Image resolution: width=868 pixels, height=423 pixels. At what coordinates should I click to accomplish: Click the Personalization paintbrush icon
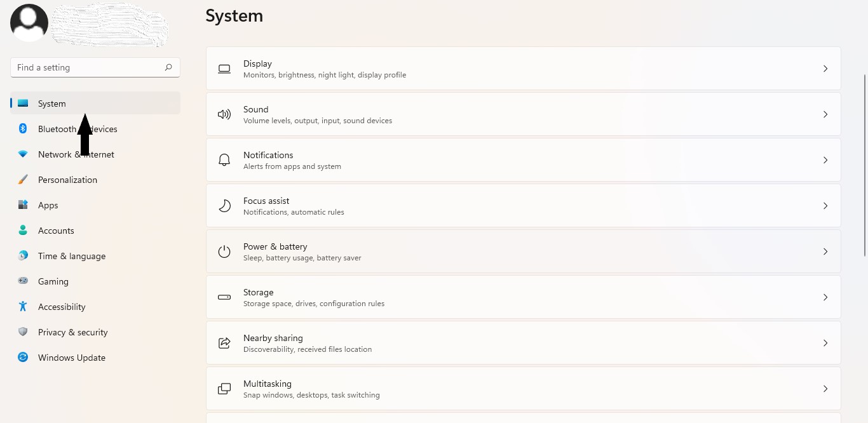pos(23,180)
